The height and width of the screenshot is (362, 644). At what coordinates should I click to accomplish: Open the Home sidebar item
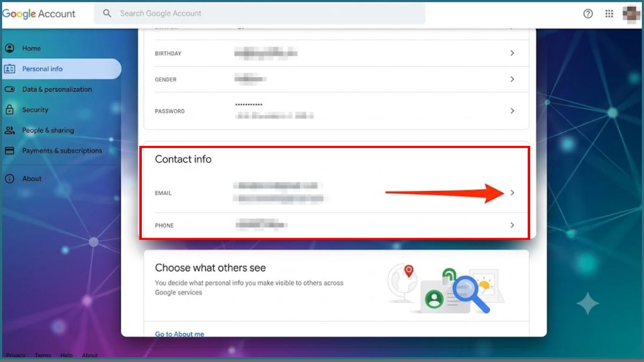(31, 48)
